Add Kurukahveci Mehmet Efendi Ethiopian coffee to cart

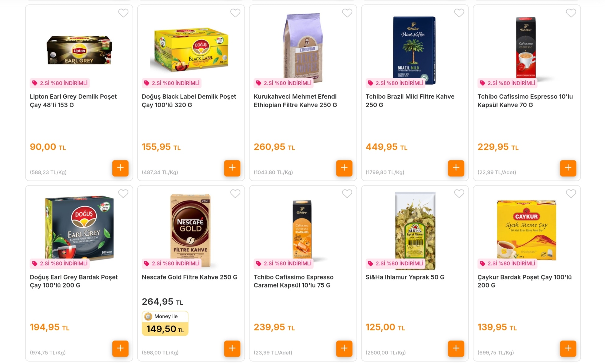344,168
